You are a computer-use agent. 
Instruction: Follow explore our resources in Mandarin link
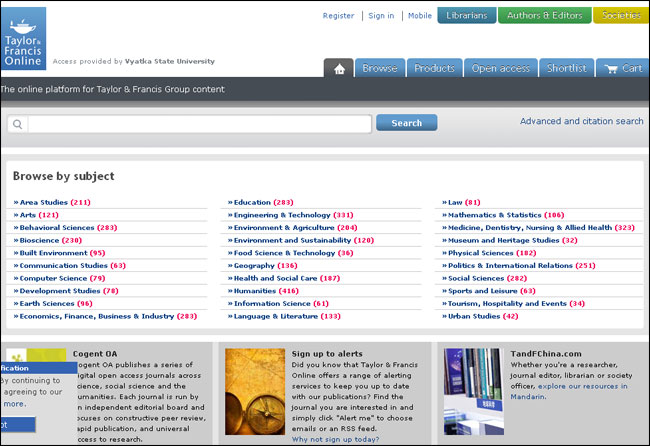coord(582,386)
